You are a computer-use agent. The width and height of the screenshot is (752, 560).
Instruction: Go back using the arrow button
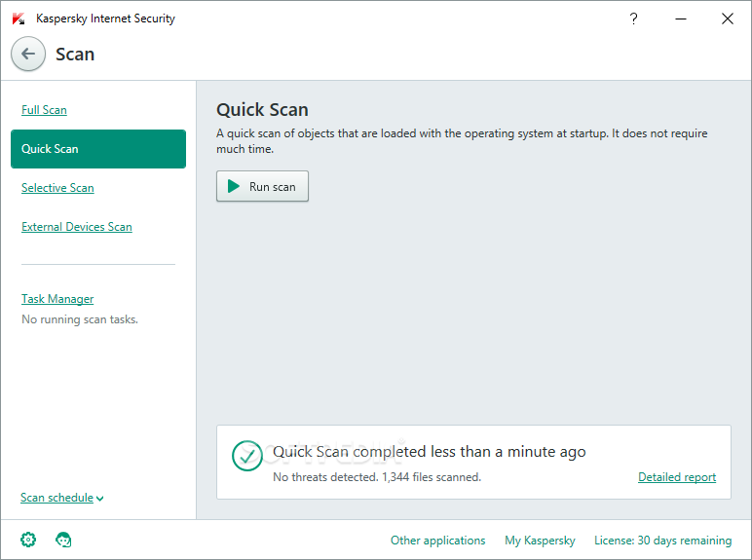[x=28, y=54]
